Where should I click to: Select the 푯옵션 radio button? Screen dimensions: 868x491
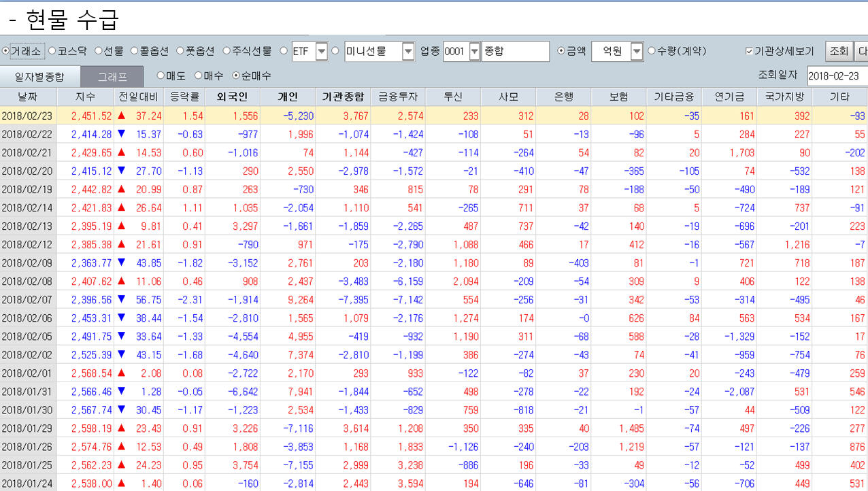pyautogui.click(x=180, y=51)
